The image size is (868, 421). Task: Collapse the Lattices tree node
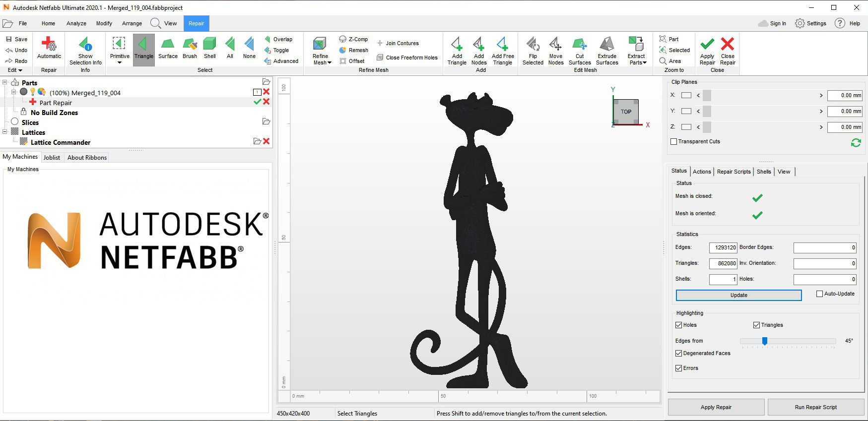pos(5,132)
